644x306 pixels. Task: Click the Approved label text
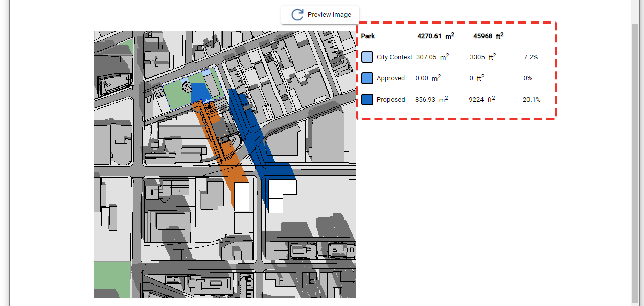coord(390,78)
